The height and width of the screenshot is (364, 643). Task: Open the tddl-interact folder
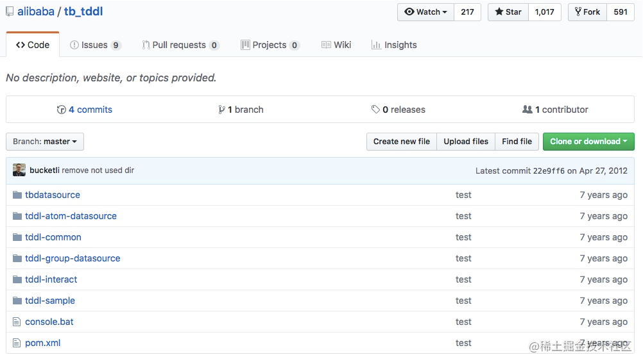click(x=51, y=279)
